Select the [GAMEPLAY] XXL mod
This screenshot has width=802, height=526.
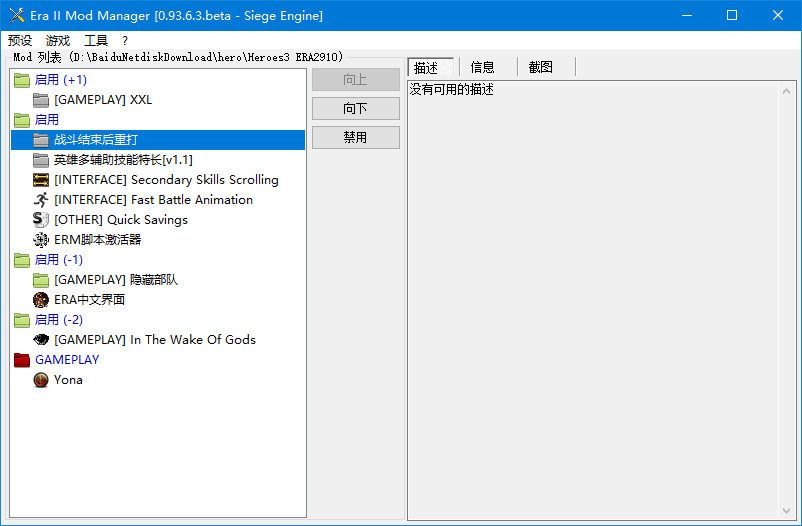point(103,100)
